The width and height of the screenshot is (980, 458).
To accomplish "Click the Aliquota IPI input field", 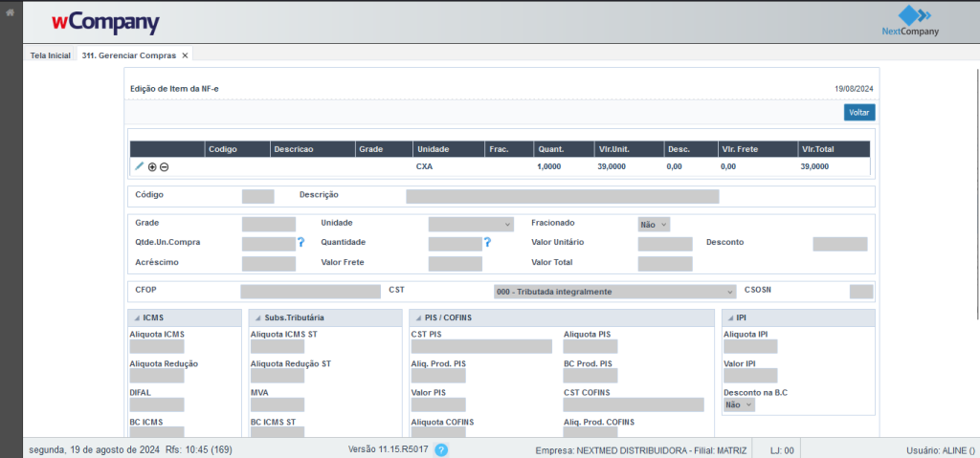I will (x=750, y=347).
